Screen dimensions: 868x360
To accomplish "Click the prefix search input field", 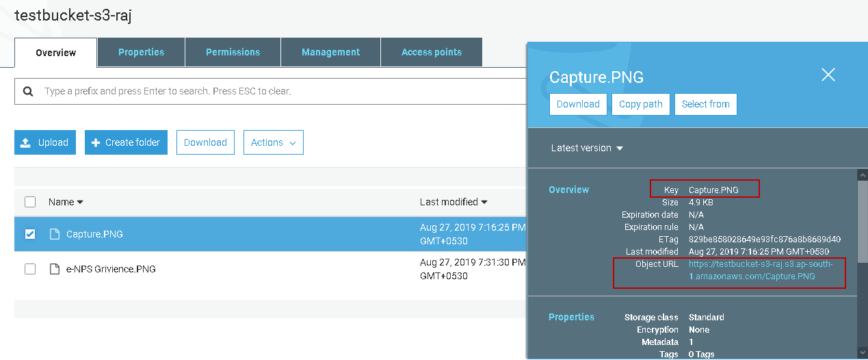I will pyautogui.click(x=280, y=91).
